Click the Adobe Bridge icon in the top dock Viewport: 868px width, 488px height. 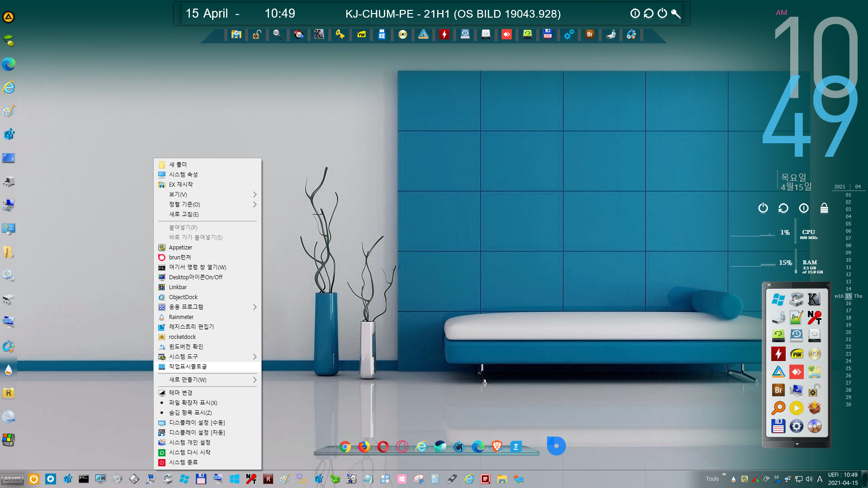590,34
